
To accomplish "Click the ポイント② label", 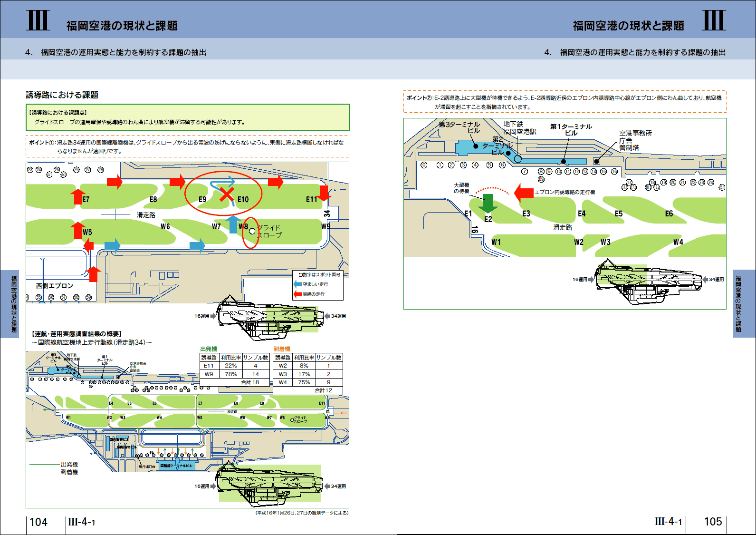I will (419, 97).
